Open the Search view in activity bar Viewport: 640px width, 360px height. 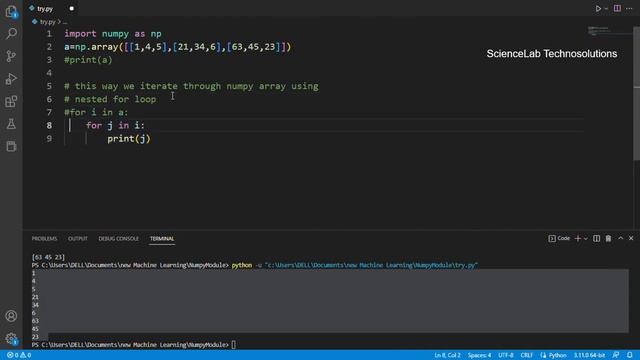(x=11, y=33)
